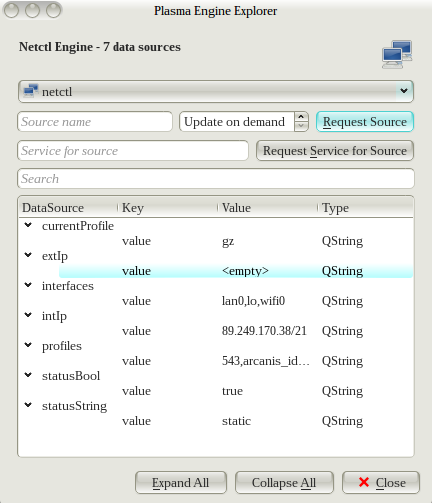The width and height of the screenshot is (432, 503).
Task: Collapse the extIp tree node
Action: click(28, 255)
